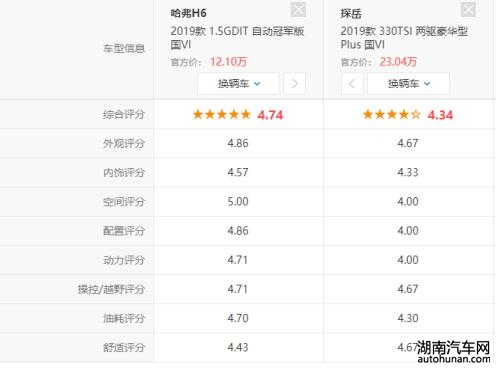Select the 配置评分 row label
Screen dimensions: 496x368
tap(124, 231)
